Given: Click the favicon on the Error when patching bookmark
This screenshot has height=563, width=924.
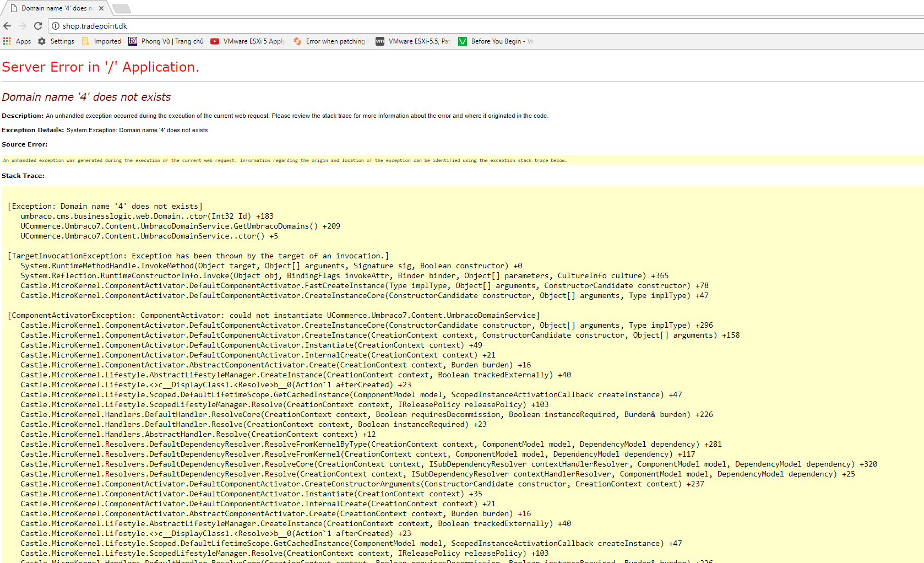Looking at the screenshot, I should 297,41.
